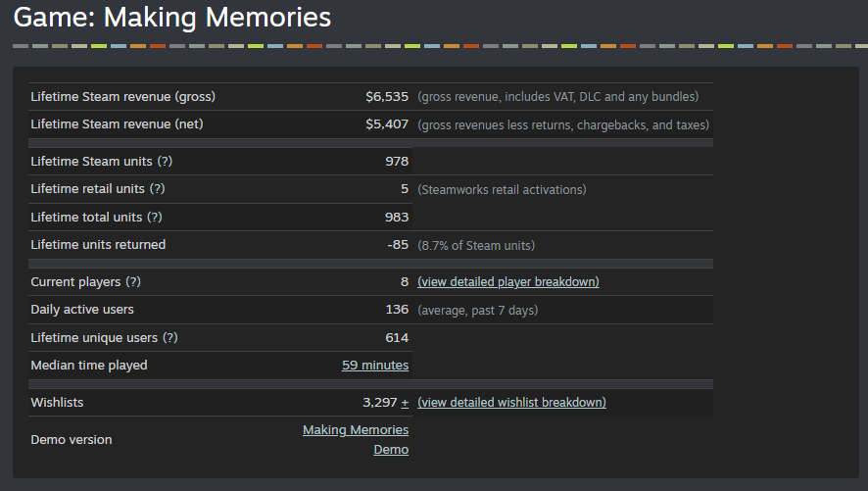Image resolution: width=868 pixels, height=491 pixels.
Task: Click question mark beside Current players
Action: point(133,282)
